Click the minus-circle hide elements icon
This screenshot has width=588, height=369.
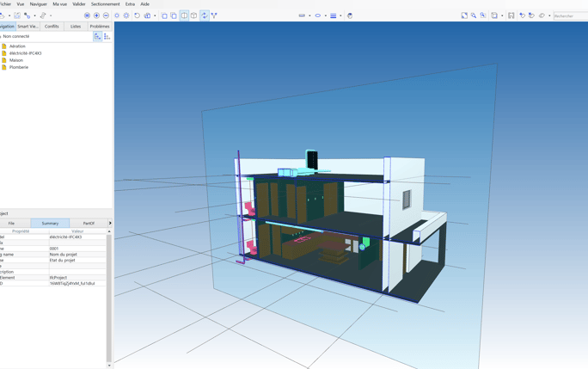tap(106, 15)
